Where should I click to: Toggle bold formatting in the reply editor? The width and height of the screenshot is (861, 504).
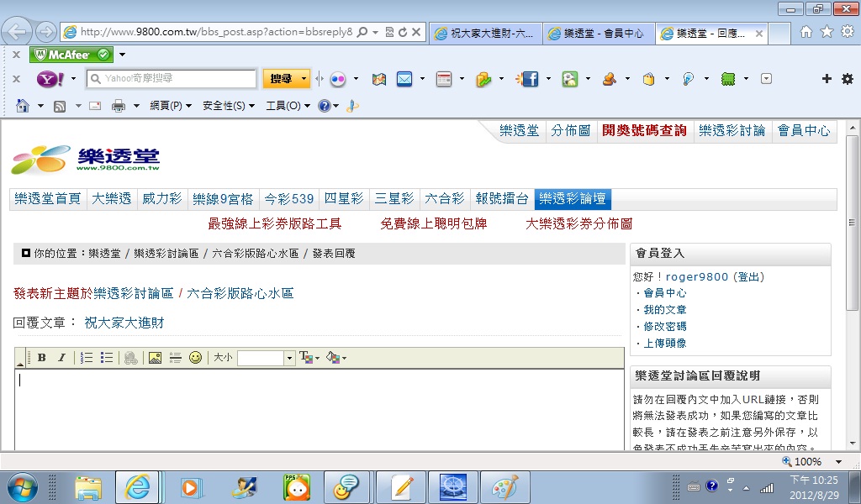(41, 358)
